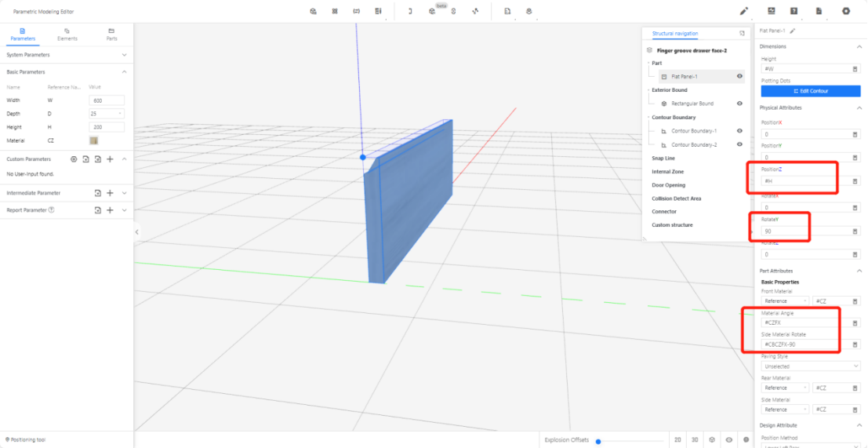The width and height of the screenshot is (868, 448).
Task: Switch to the Parts tab
Action: pyautogui.click(x=111, y=35)
